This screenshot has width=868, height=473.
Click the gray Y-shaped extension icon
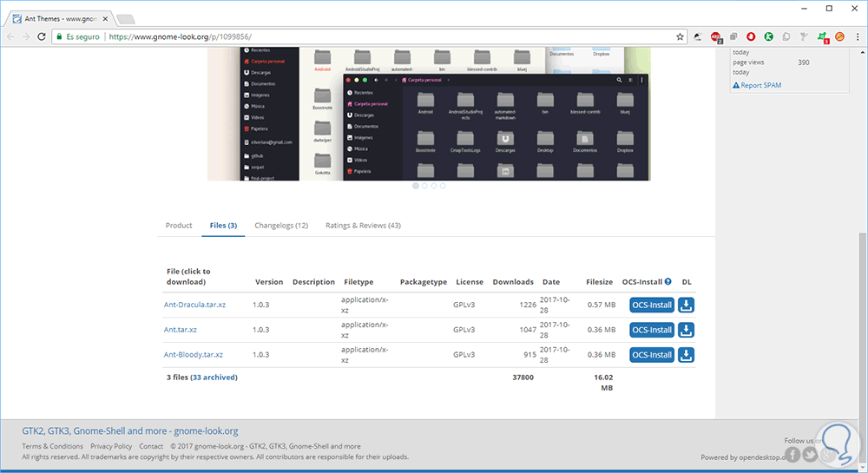tap(804, 36)
